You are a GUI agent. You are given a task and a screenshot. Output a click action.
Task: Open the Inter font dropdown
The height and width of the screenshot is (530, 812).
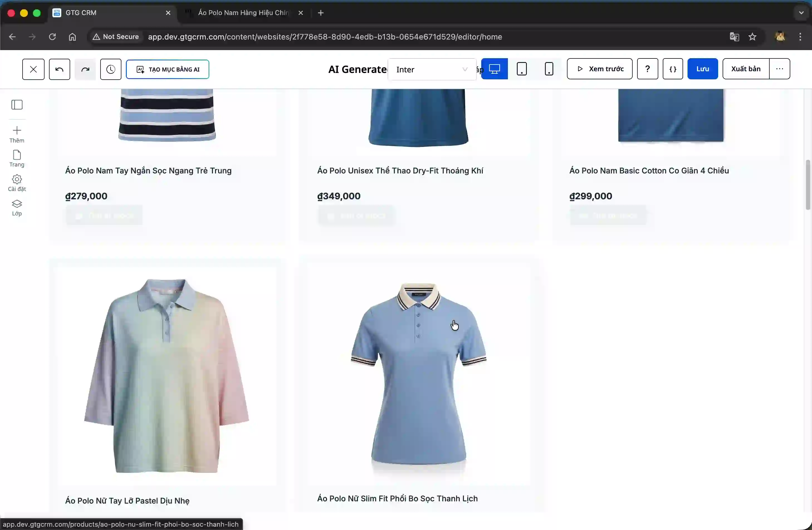click(432, 69)
